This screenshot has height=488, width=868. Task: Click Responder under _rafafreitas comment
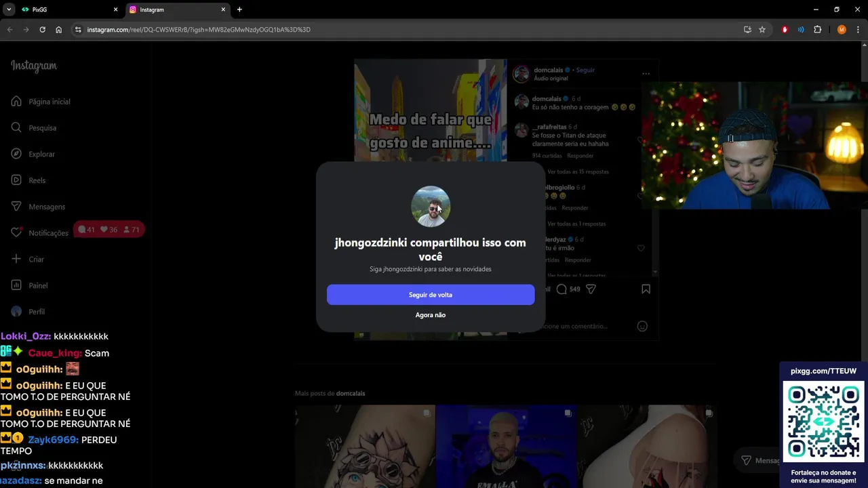point(580,156)
